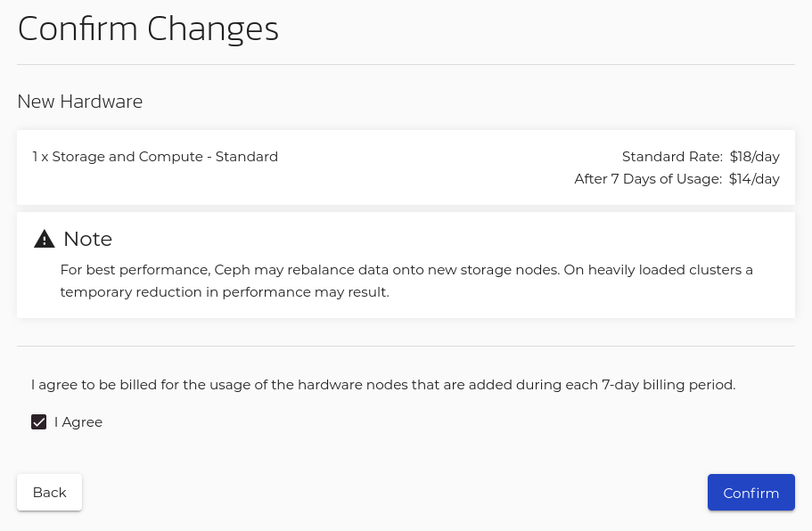The height and width of the screenshot is (531, 812).
Task: Click the "New Hardware" section heading
Action: (x=80, y=102)
